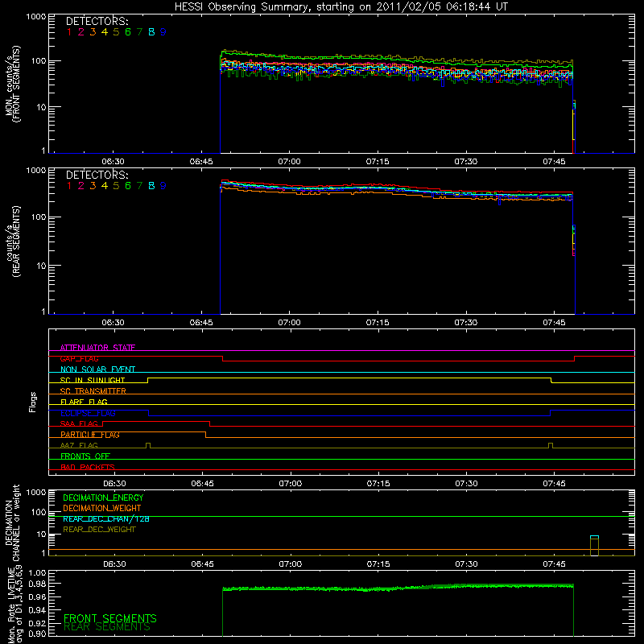Click the SC_TRANSMITTER flag label

(93, 390)
